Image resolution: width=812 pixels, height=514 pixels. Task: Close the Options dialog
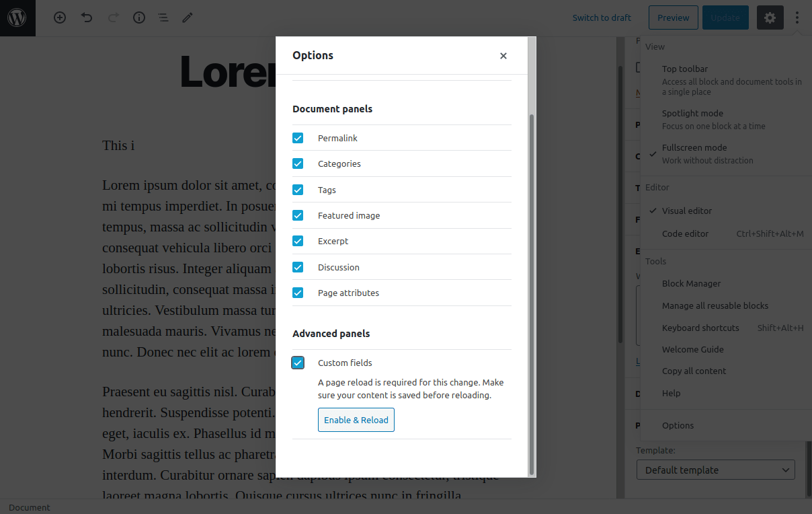point(503,56)
